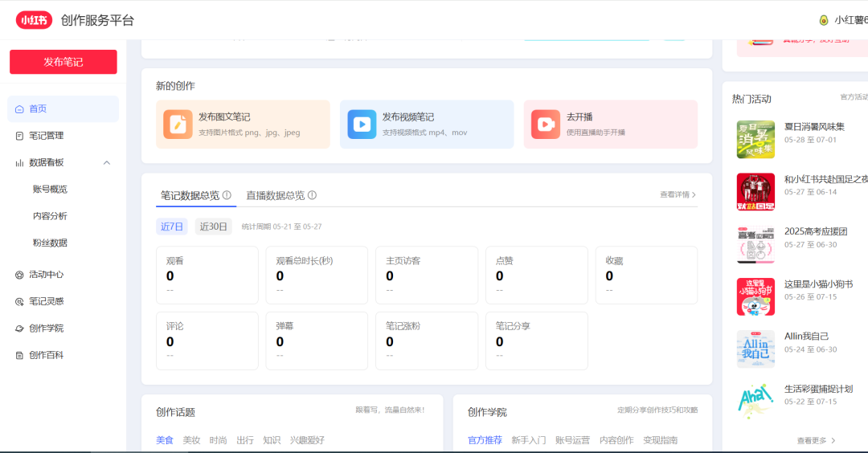The height and width of the screenshot is (453, 868).
Task: Click the avocado avatar icon at top right
Action: pyautogui.click(x=824, y=20)
